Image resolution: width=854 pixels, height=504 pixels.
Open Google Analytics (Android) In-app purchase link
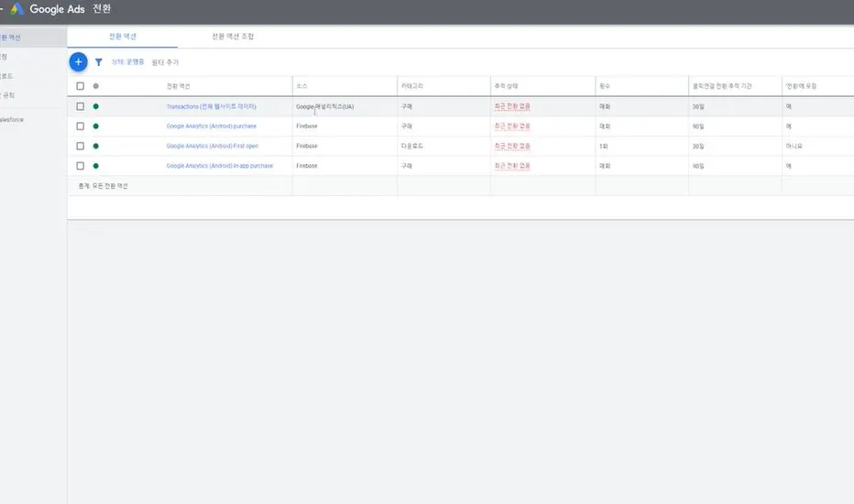(220, 166)
